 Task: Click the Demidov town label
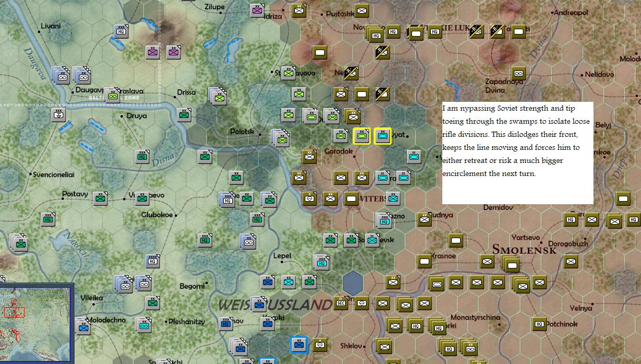498,207
